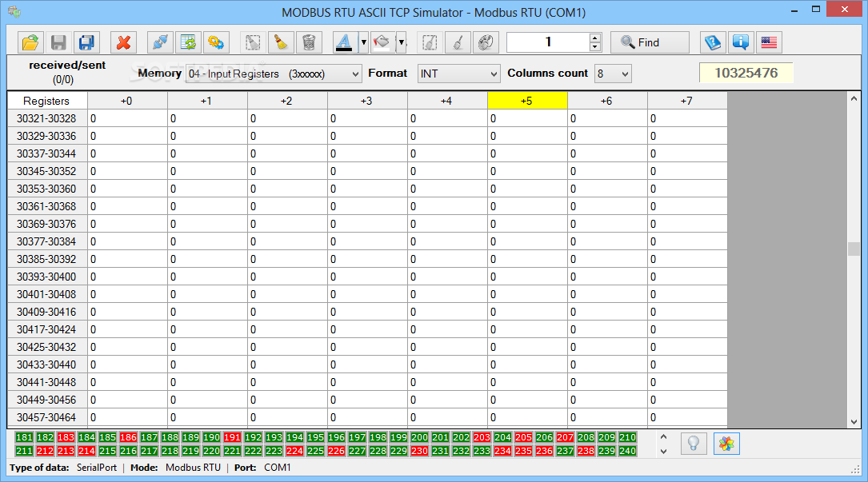The height and width of the screenshot is (482, 868).
Task: Click the blue double floppy save-all icon
Action: pyautogui.click(x=86, y=42)
